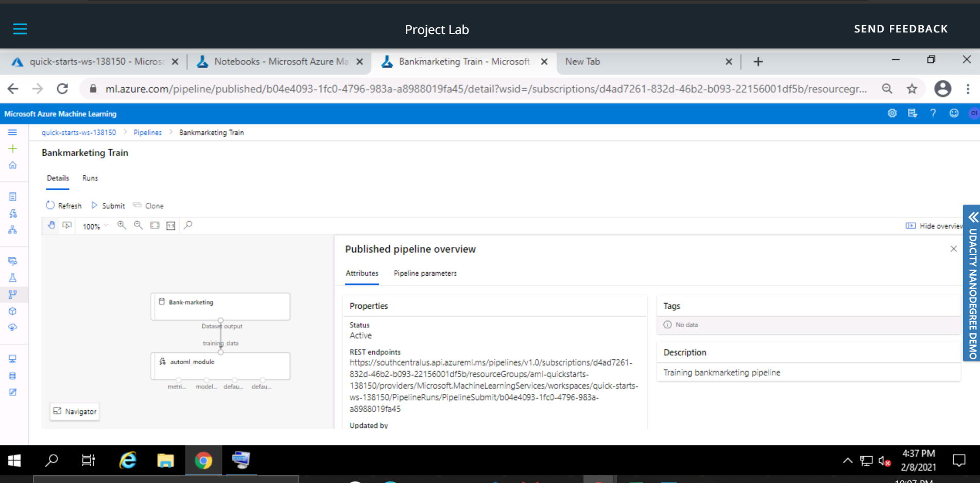Open Endpoints cloud icon in sidebar
Image resolution: width=980 pixels, height=483 pixels.
point(12,327)
